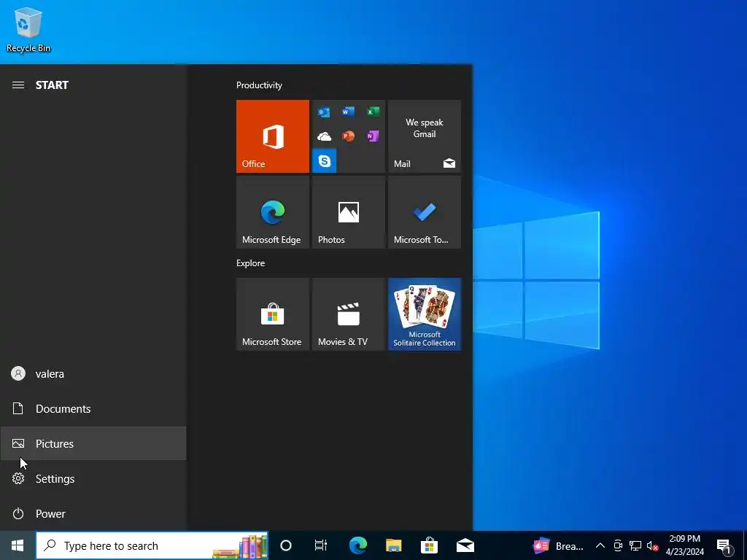The height and width of the screenshot is (560, 747).
Task: Open the Photos tile
Action: 349,212
